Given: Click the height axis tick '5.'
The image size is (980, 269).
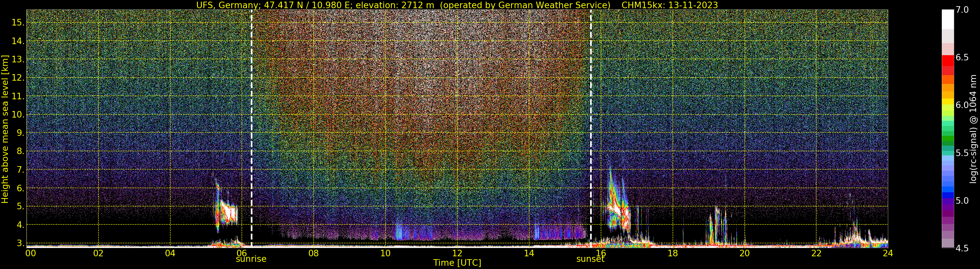Looking at the screenshot, I should tap(20, 207).
